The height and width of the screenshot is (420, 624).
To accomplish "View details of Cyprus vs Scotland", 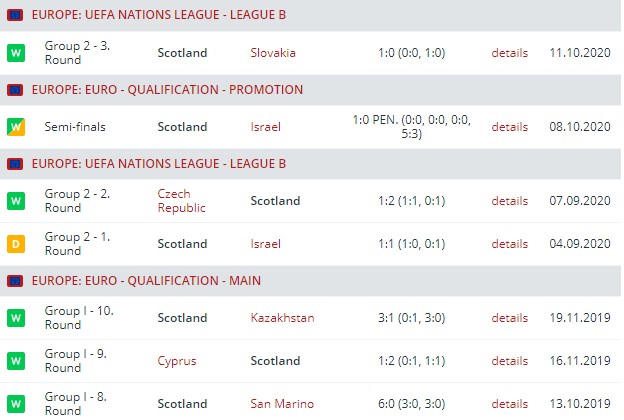I will 509,361.
